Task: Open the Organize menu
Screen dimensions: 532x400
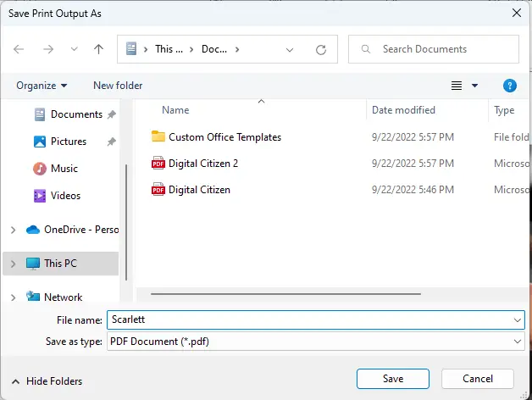Action: coord(42,86)
